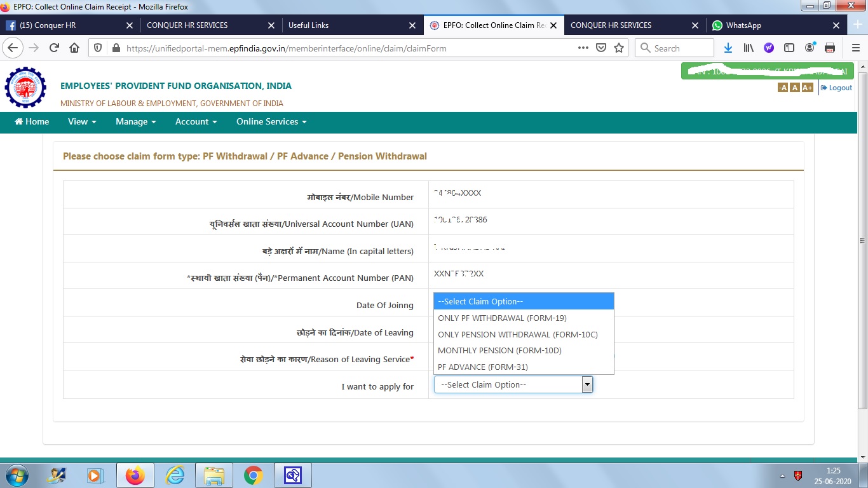Screen dimensions: 868x488
Task: Click in the browser Search box
Action: (675, 48)
